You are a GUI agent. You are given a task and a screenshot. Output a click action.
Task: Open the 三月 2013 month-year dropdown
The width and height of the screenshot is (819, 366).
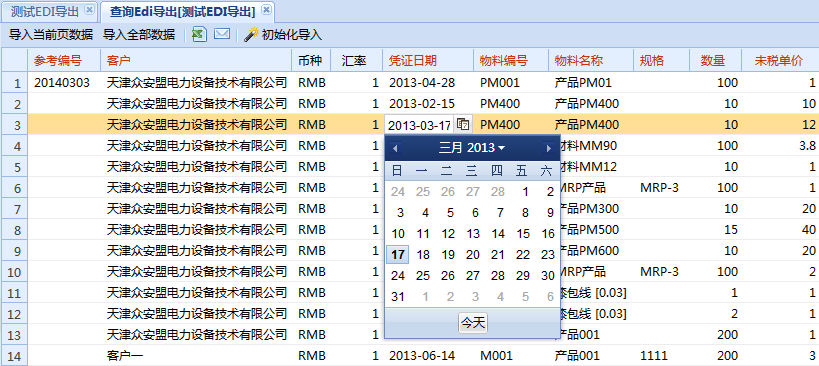(472, 148)
